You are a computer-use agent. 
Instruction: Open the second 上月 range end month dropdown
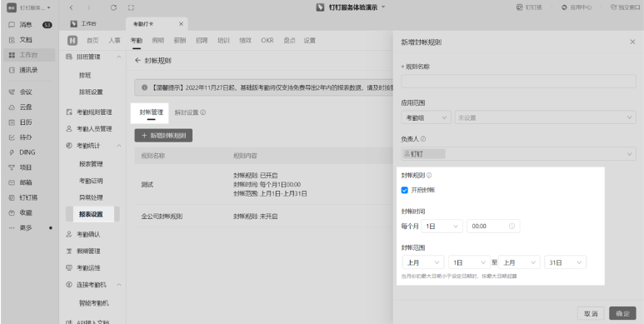tap(520, 262)
